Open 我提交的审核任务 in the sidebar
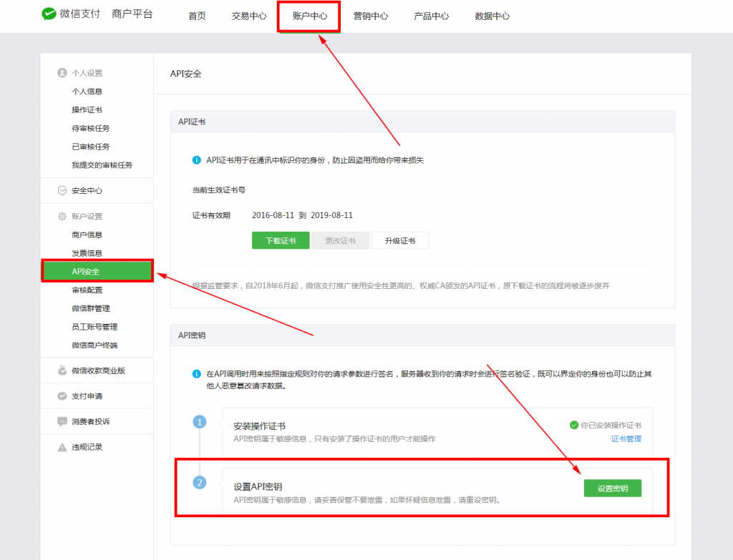 (102, 165)
